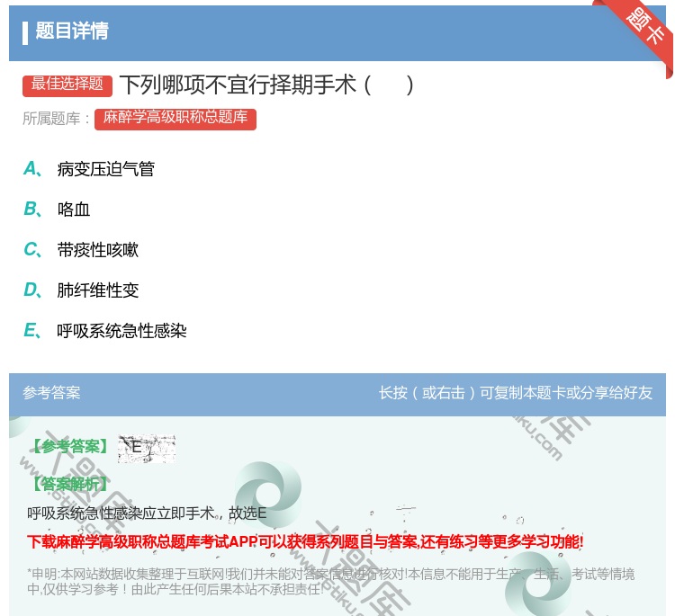Click the 题目详情 header title
The image size is (675, 616).
click(x=72, y=31)
